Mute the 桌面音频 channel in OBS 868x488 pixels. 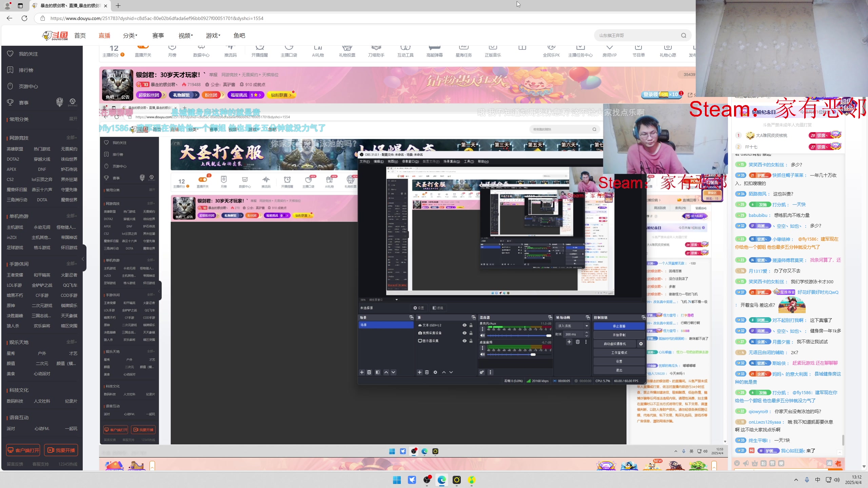(482, 354)
